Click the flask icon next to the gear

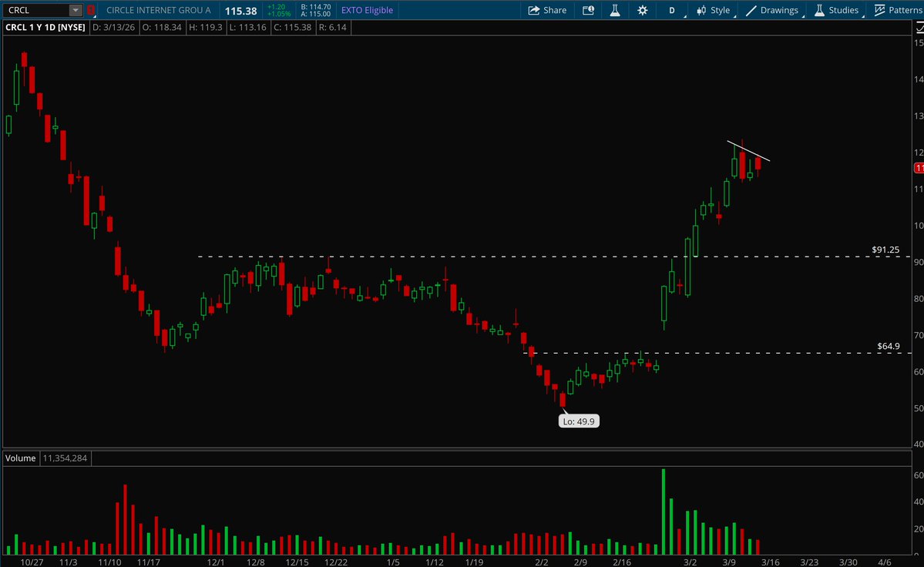tap(615, 10)
